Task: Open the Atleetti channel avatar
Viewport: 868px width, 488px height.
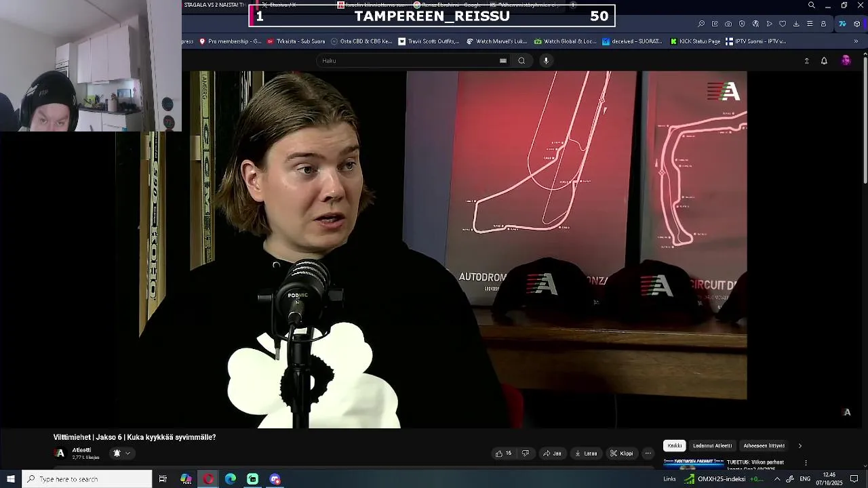Action: point(60,453)
